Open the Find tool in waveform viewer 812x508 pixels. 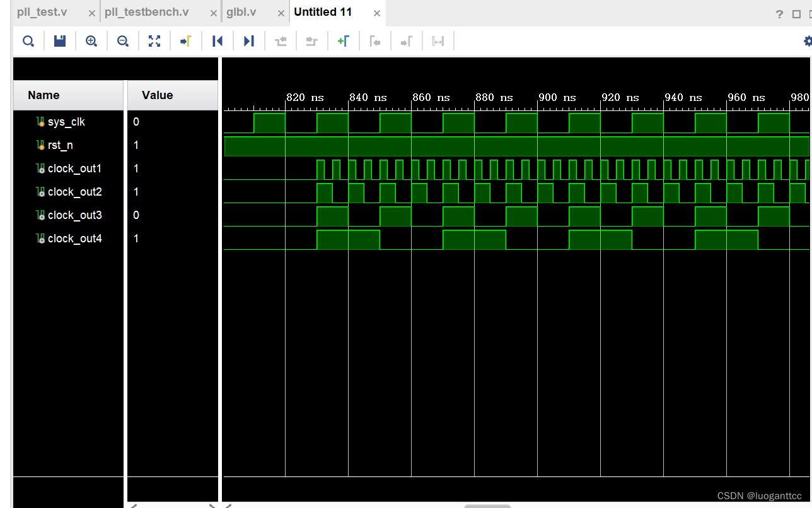[x=28, y=40]
